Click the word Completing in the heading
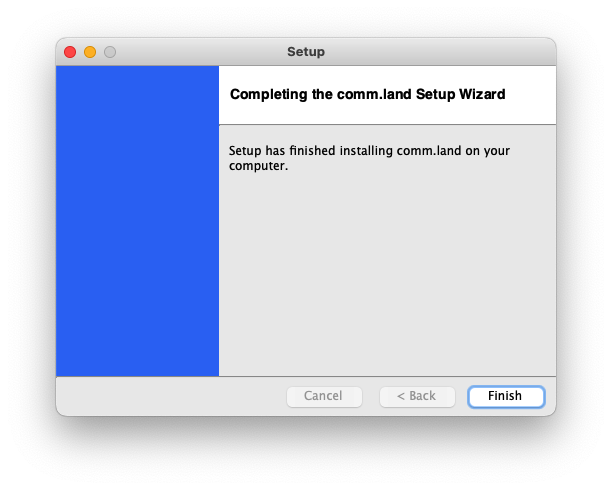The image size is (612, 490). pyautogui.click(x=269, y=94)
